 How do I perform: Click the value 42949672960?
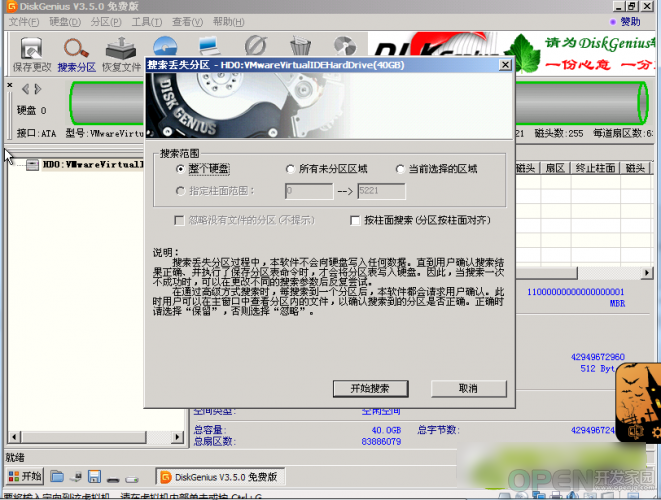(x=597, y=357)
